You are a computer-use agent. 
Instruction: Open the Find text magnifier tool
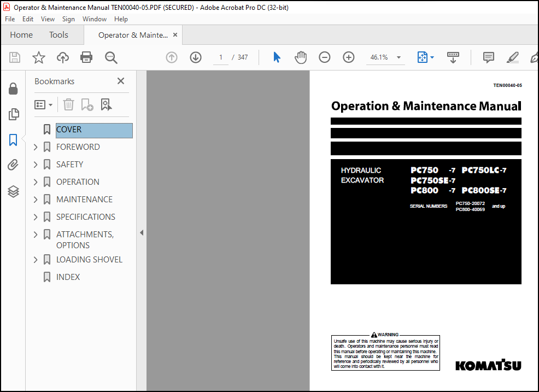(x=110, y=57)
